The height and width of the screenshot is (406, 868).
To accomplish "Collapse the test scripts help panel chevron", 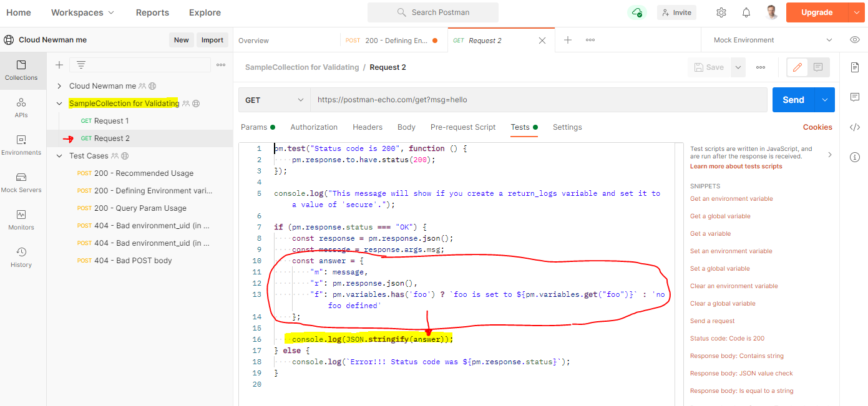I will 829,155.
